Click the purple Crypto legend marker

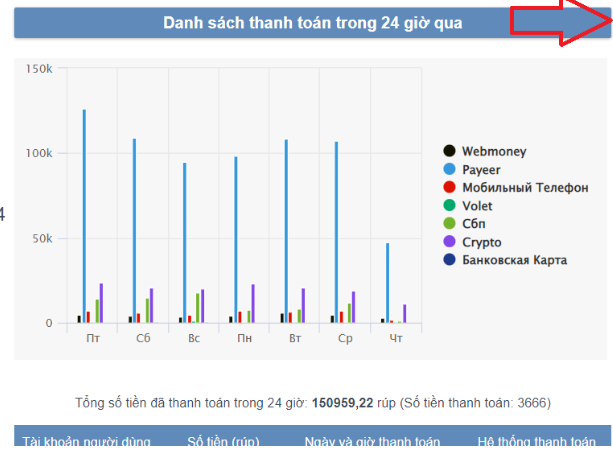click(x=449, y=242)
